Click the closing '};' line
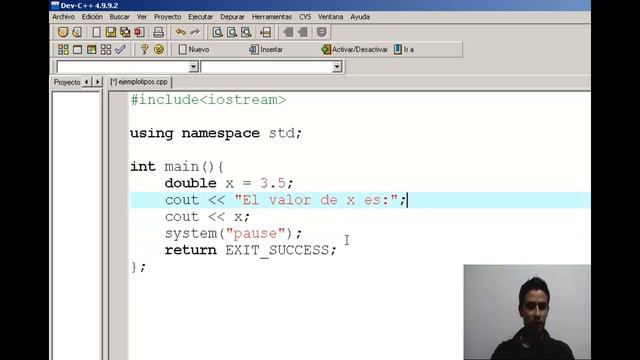Viewport: 640px width, 360px height. coord(138,267)
